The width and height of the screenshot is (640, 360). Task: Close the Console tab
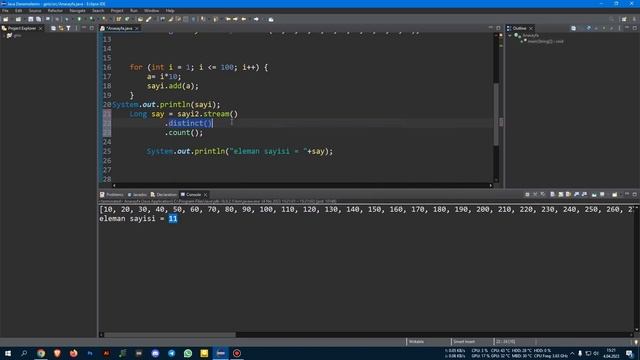[x=205, y=195]
